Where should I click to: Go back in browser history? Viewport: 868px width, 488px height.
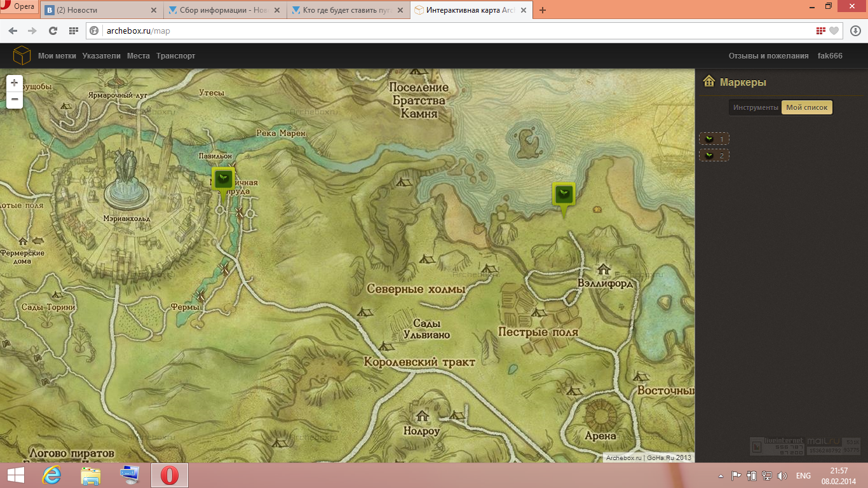click(x=14, y=30)
